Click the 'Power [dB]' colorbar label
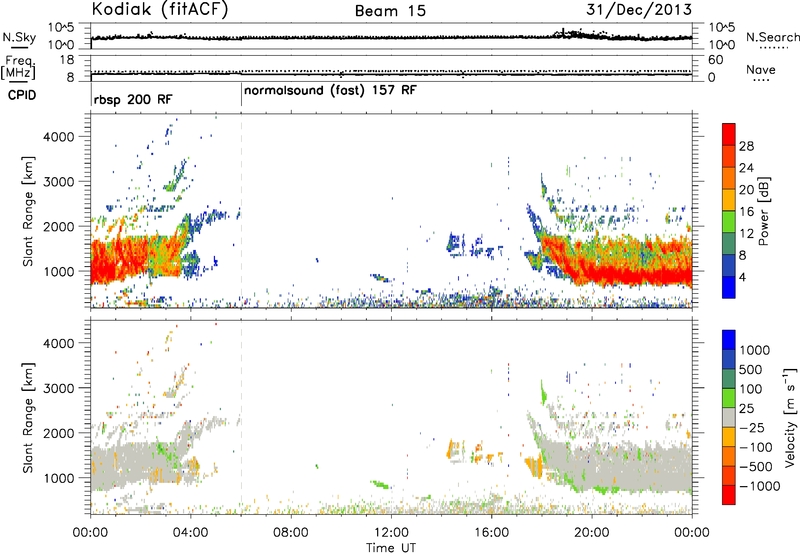 pos(763,211)
